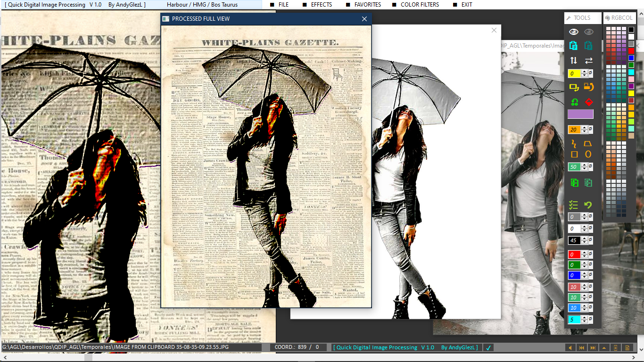The height and width of the screenshot is (362, 644).
Task: Click the cyan checkmark in status bar
Action: point(489,348)
